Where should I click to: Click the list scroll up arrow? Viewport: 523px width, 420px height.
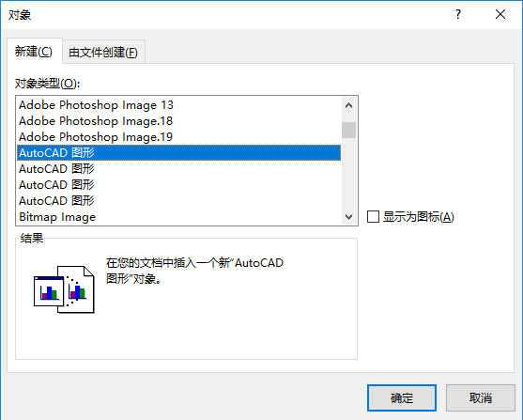tap(349, 105)
